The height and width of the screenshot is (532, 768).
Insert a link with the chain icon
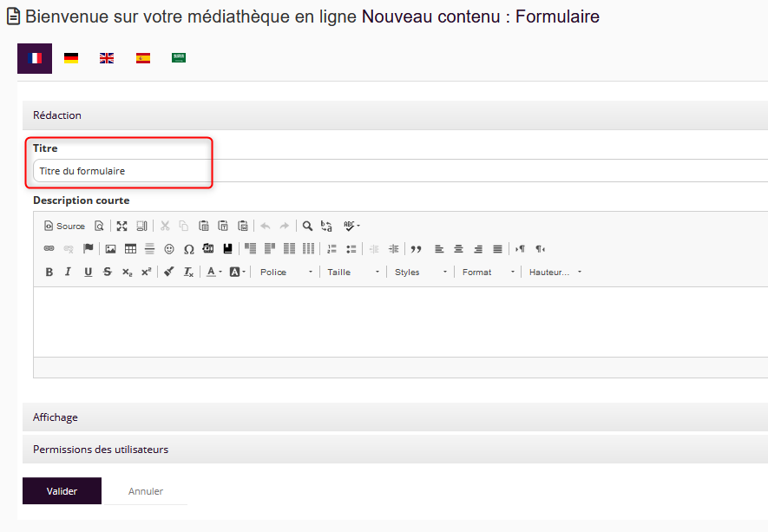[x=49, y=249]
